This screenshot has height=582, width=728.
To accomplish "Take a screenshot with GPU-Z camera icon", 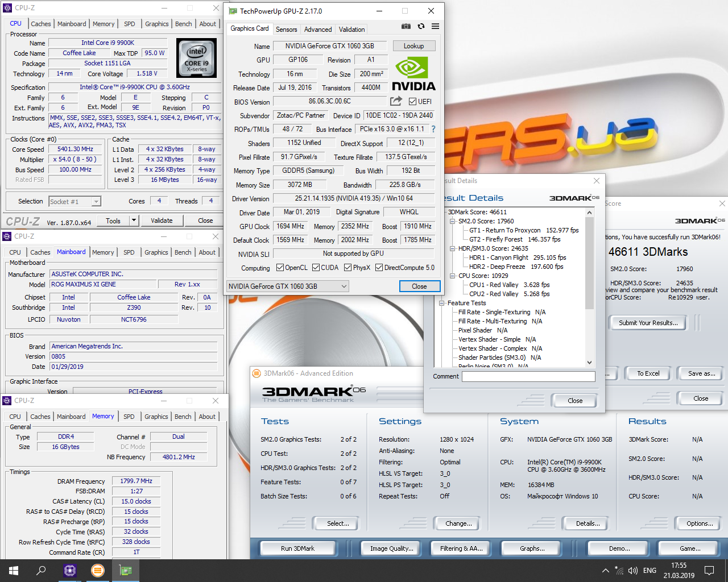I will pos(406,26).
